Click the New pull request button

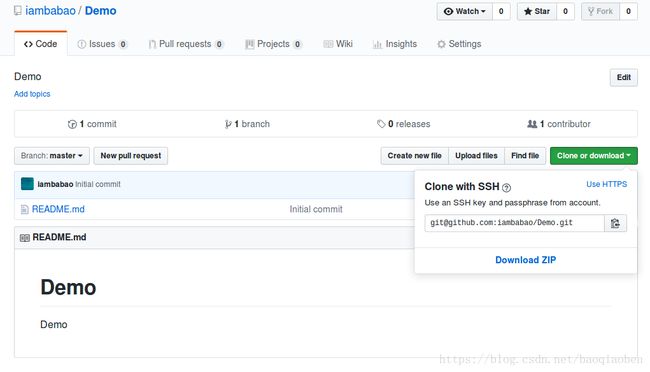pos(131,156)
